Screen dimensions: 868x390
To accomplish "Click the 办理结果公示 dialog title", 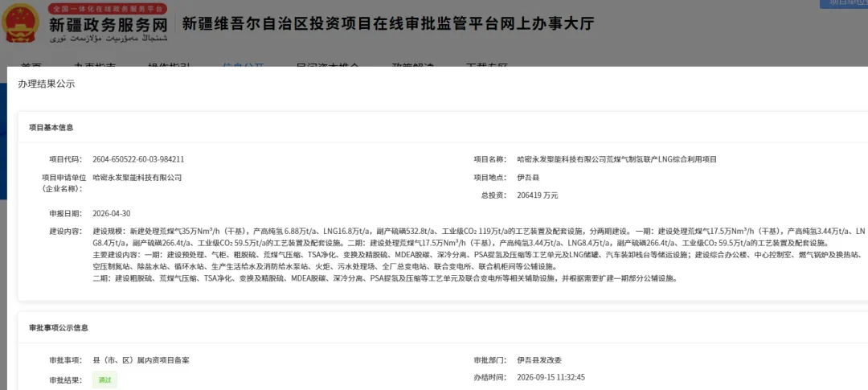I will click(47, 84).
